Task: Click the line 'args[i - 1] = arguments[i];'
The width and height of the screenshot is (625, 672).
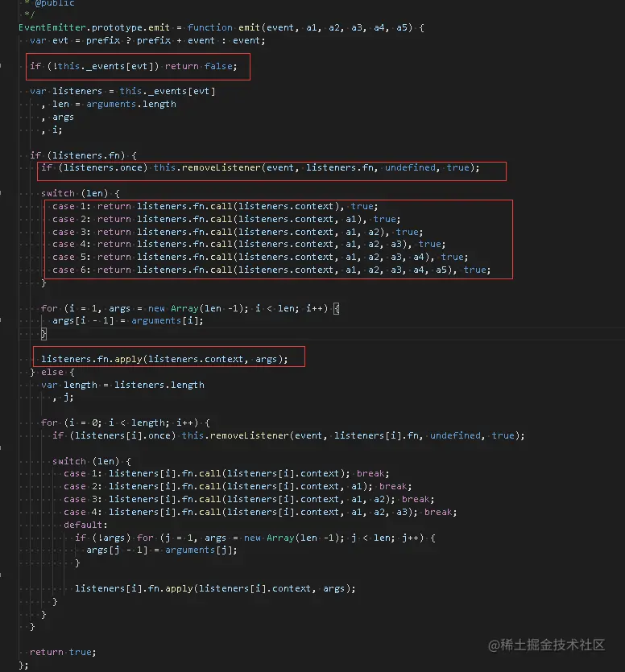Action: point(128,320)
